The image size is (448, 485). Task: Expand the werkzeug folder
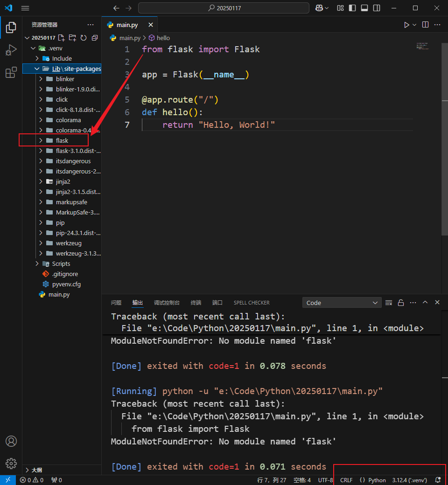[x=41, y=243]
